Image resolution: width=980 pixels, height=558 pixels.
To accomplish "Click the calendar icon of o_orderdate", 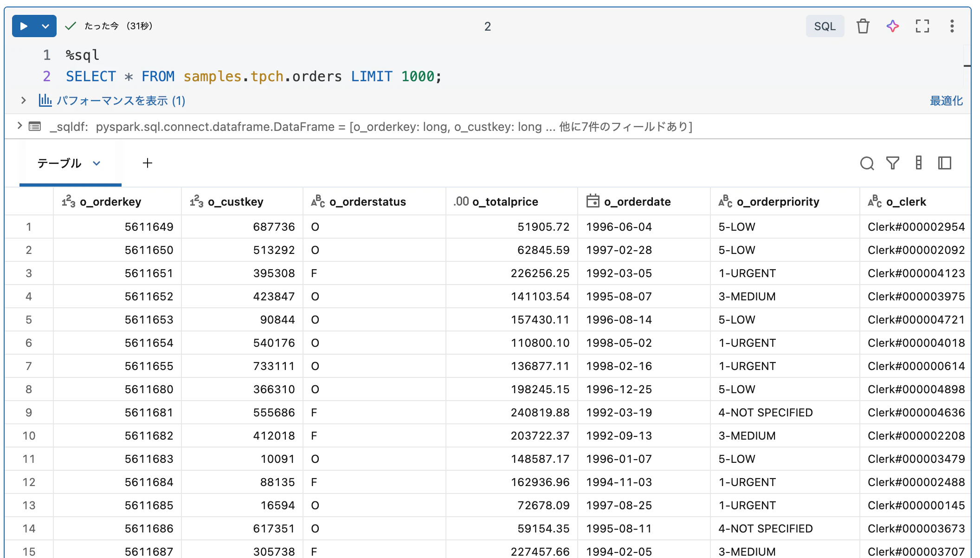I will click(593, 201).
